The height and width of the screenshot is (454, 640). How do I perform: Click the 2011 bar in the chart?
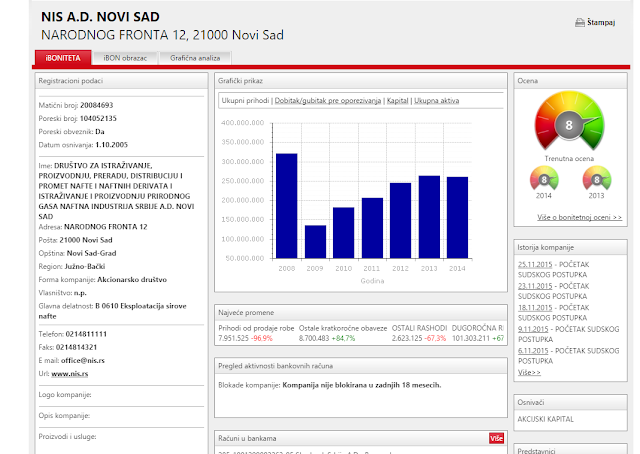(372, 228)
